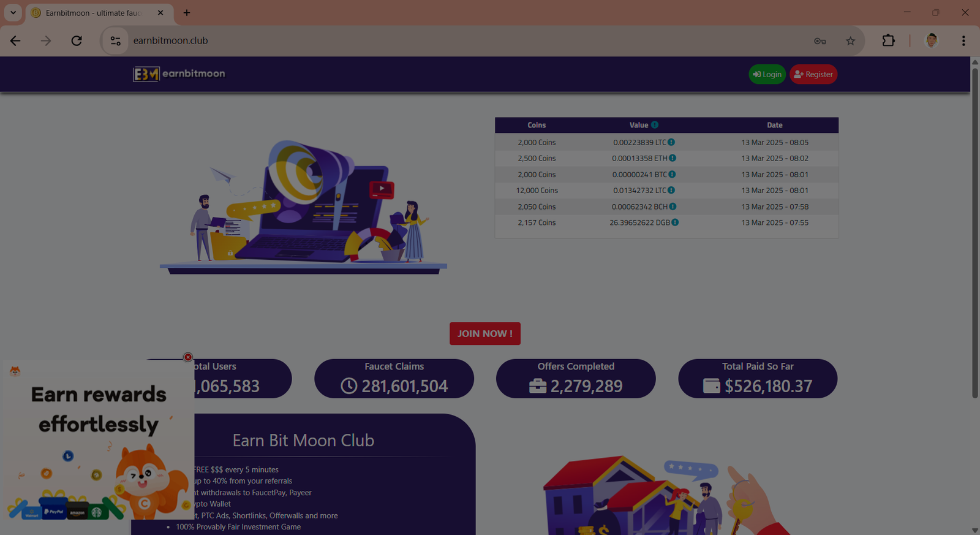The width and height of the screenshot is (980, 535).
Task: Click info icon beside 0.00000241 BTC
Action: (672, 175)
